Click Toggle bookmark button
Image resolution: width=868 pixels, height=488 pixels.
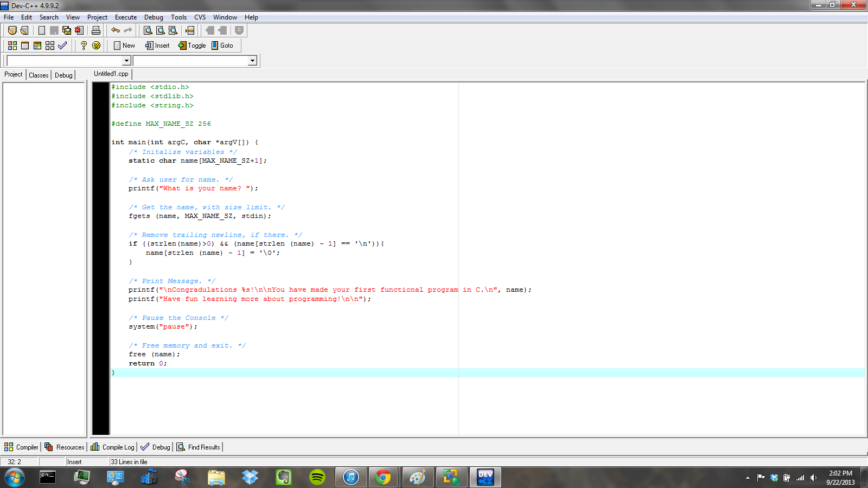click(192, 46)
